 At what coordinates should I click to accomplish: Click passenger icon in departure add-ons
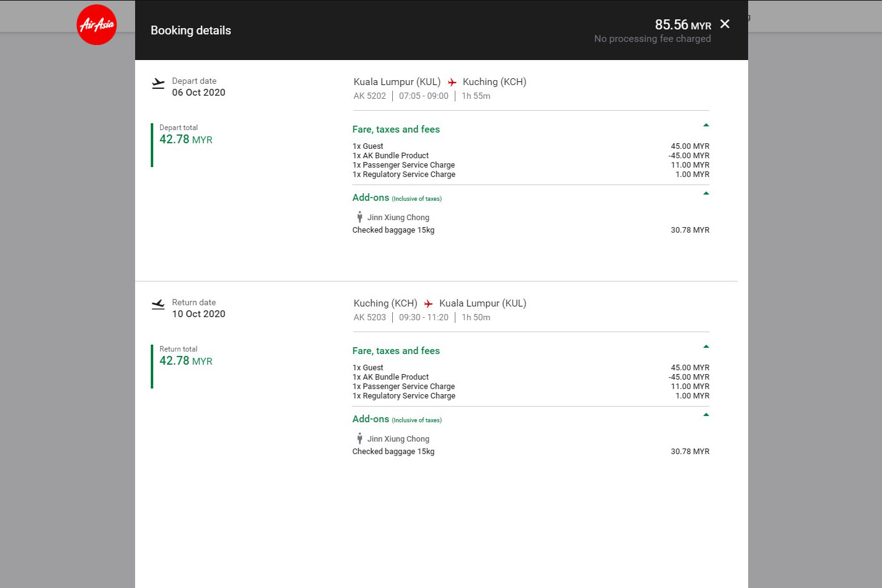click(x=360, y=217)
